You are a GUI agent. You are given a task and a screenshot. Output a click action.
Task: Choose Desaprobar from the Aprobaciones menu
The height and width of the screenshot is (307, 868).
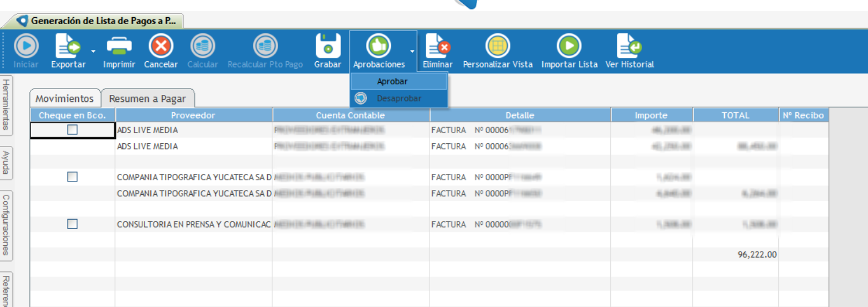point(399,99)
